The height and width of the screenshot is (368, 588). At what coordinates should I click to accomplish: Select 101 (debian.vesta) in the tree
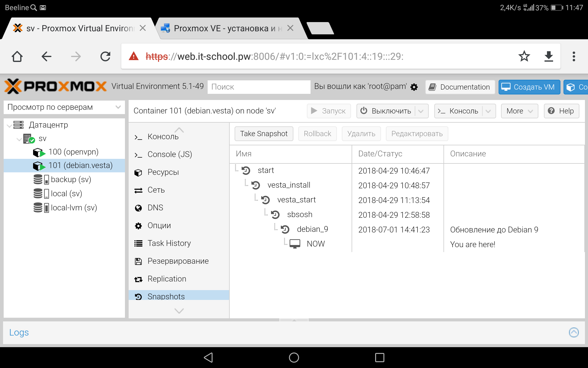click(64, 166)
